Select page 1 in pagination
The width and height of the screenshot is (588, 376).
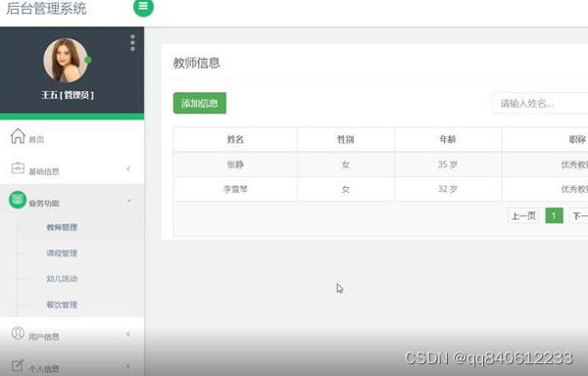(x=554, y=215)
